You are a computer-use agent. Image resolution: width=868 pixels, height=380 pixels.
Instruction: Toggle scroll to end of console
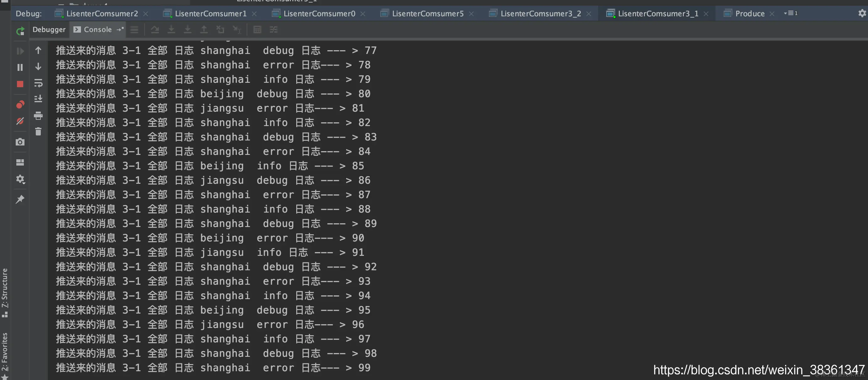point(38,99)
